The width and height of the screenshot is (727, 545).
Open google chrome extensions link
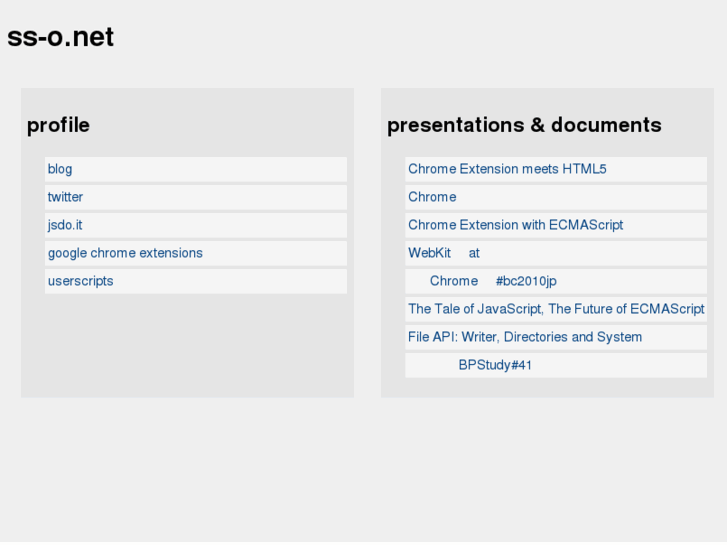tap(125, 253)
